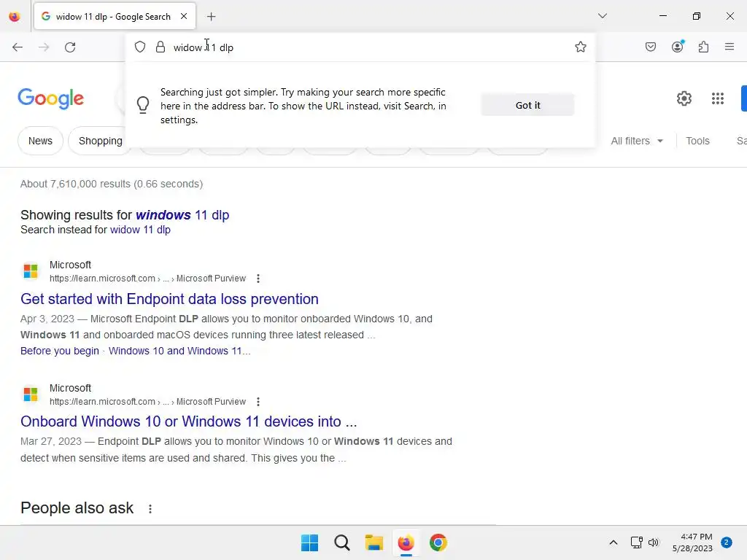
Task: Open tracking protection shield icon
Action: pos(139,47)
